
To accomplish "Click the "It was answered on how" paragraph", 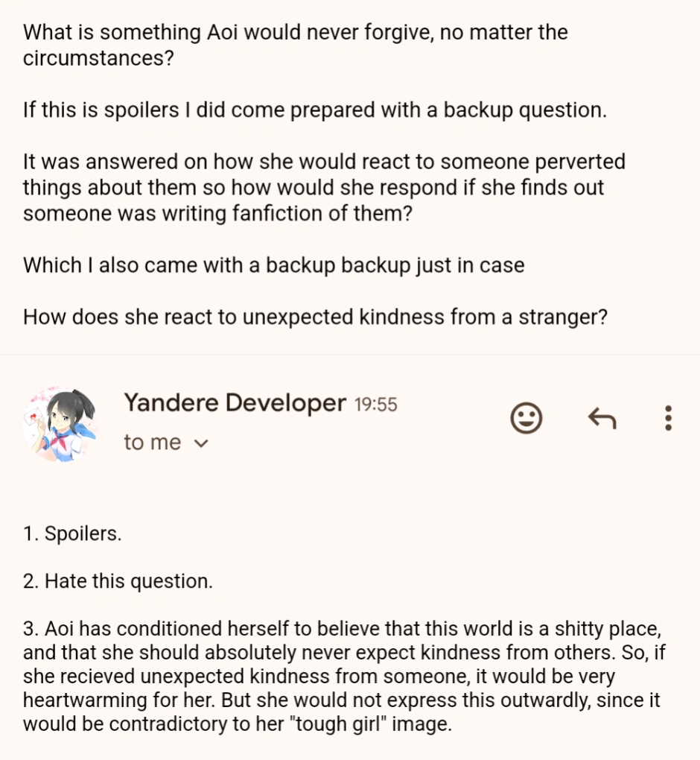I will [324, 187].
